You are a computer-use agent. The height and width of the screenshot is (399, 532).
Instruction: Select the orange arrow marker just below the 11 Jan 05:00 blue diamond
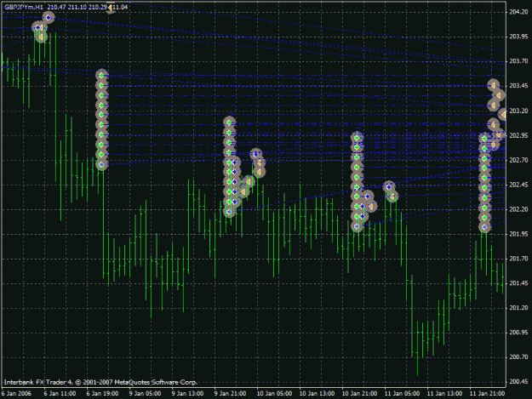392,197
